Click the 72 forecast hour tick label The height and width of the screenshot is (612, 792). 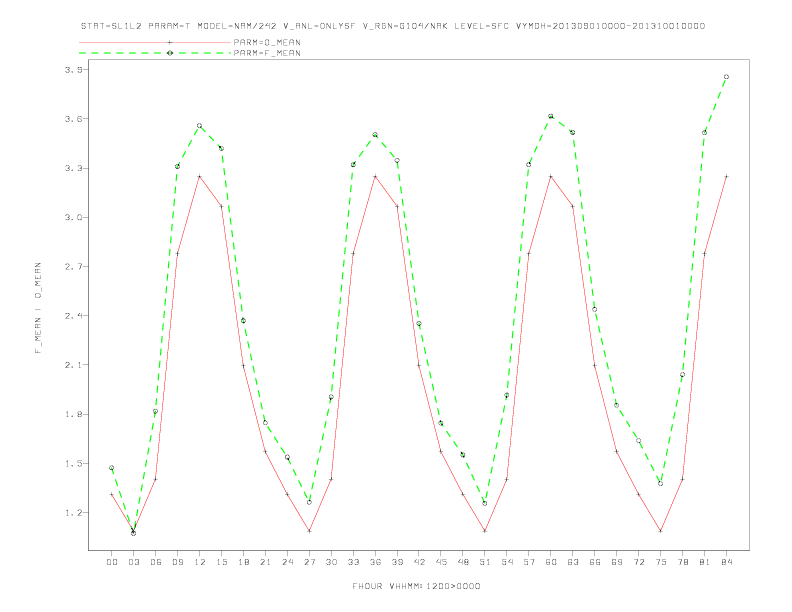638,562
